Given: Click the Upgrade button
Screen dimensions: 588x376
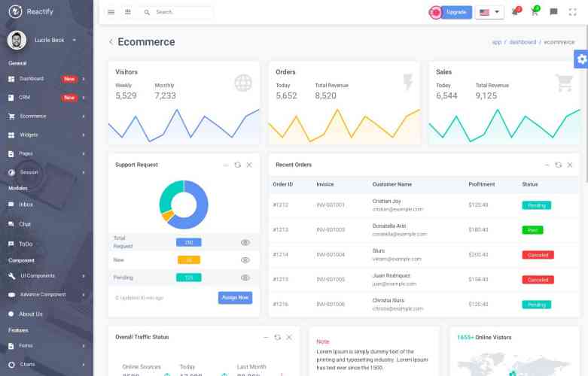Looking at the screenshot, I should point(456,12).
